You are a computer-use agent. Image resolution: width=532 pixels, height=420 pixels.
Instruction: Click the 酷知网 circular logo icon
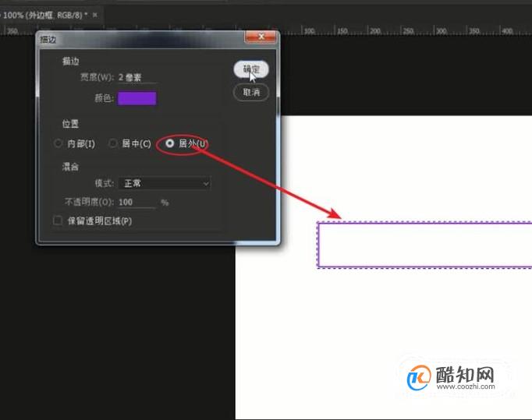419,377
